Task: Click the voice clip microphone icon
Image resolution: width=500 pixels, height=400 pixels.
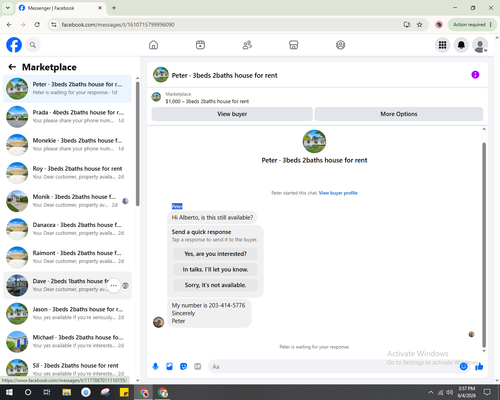Action: (x=155, y=367)
